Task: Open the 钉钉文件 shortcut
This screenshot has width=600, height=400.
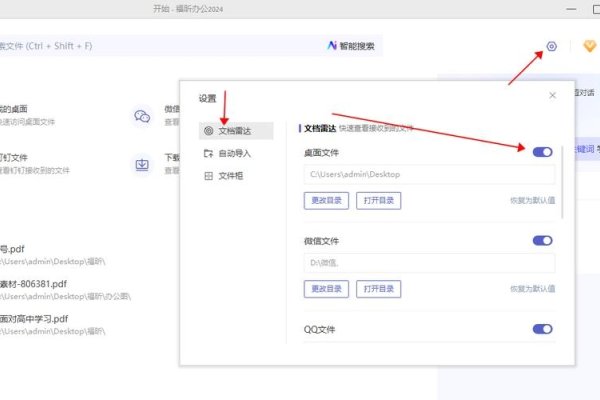Action: pos(35,163)
